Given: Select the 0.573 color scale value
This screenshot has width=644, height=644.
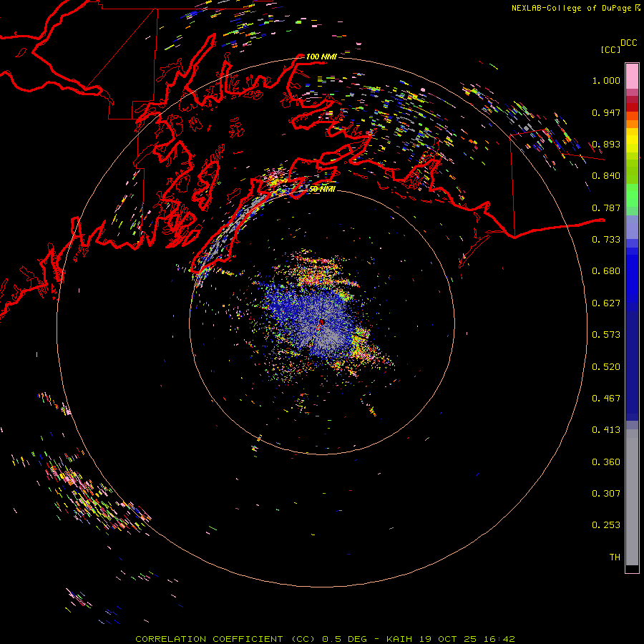Looking at the screenshot, I should click(x=606, y=335).
